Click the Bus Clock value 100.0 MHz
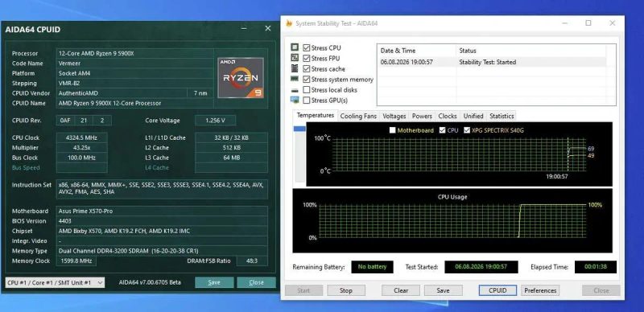 pos(81,158)
